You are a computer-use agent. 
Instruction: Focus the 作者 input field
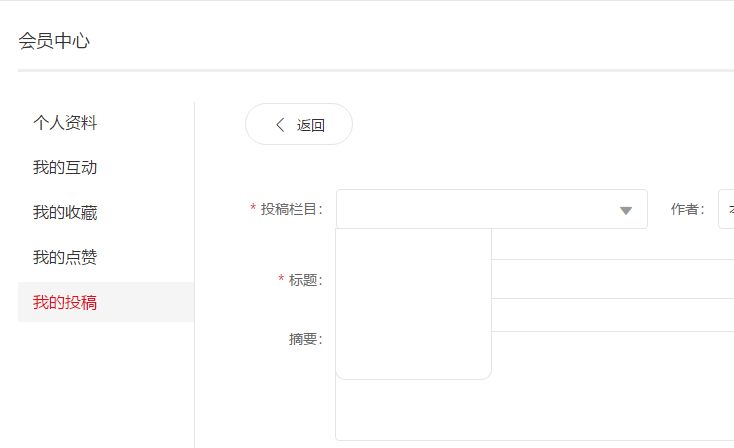tap(726, 209)
